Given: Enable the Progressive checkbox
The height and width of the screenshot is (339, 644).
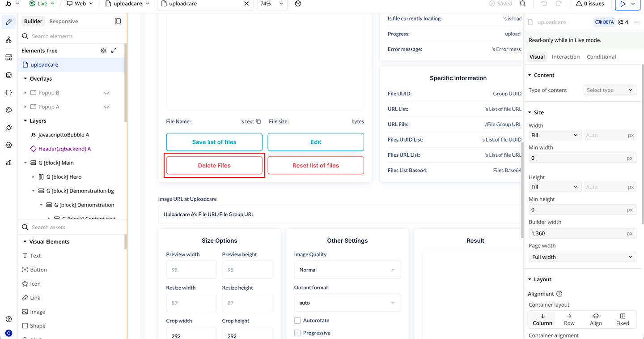Looking at the screenshot, I should coord(297,333).
